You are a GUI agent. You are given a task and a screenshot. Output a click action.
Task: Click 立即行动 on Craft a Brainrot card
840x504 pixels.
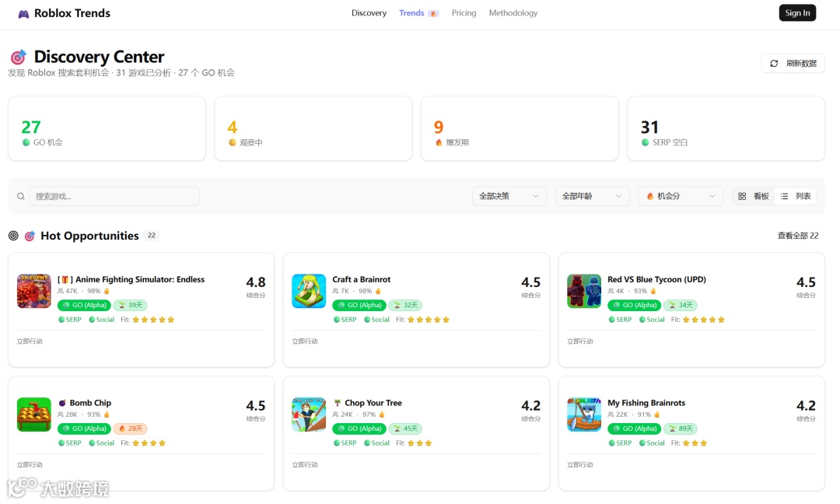click(305, 341)
